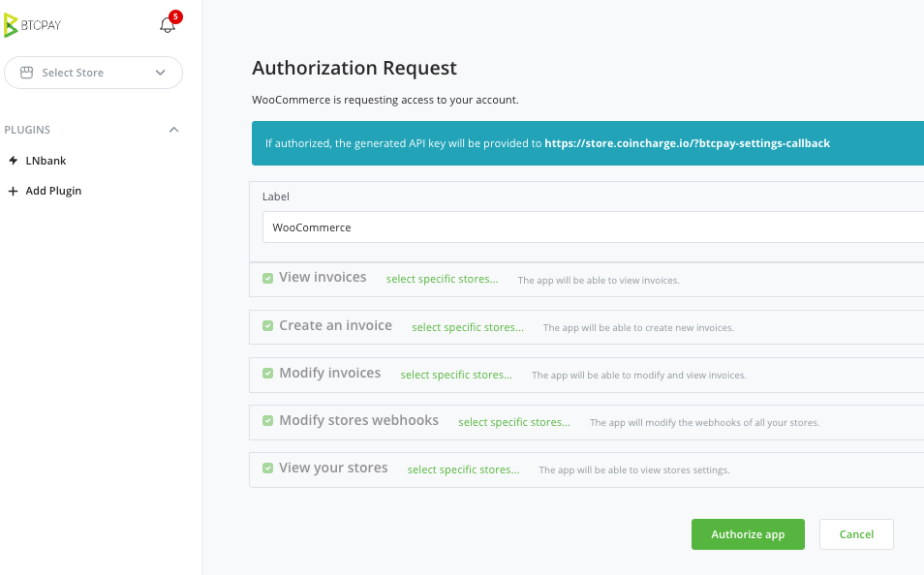Cancel the authorization request
This screenshot has height=575, width=924.
(856, 534)
